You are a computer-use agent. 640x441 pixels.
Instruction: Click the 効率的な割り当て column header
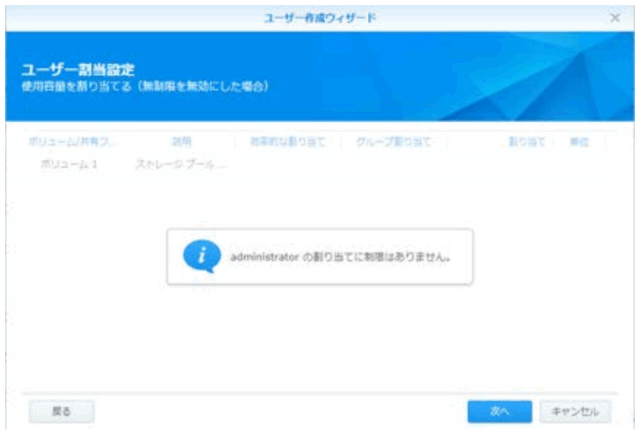tap(287, 142)
